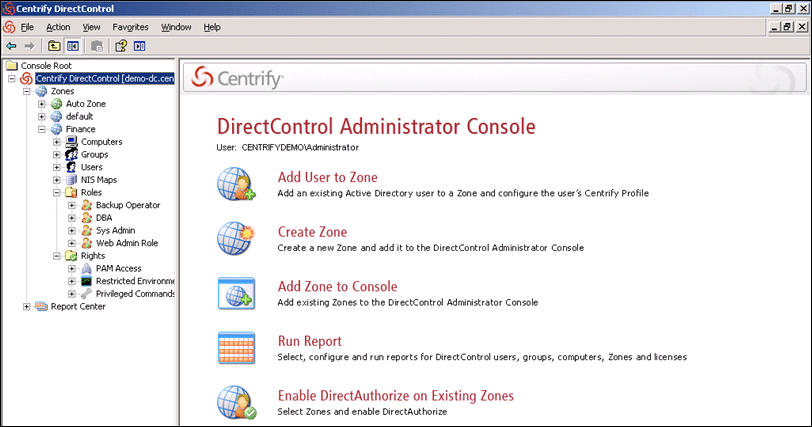Click the Auto Zone globe icon
This screenshot has width=812, height=427.
click(x=56, y=104)
